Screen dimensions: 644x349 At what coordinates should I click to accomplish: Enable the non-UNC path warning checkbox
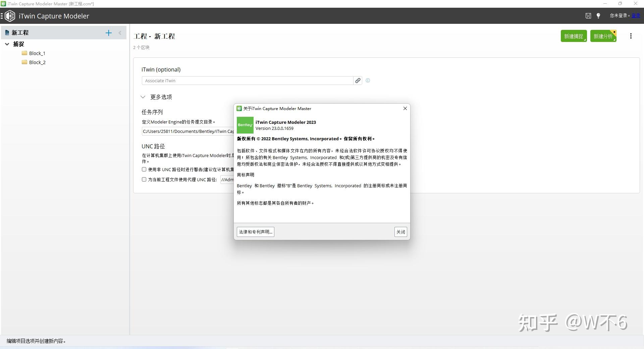pyautogui.click(x=144, y=169)
